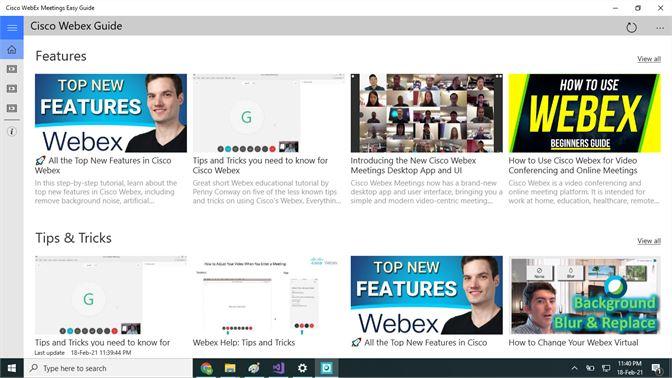Select the Webex Guide app taskbar icon
The height and width of the screenshot is (378, 672).
tap(327, 368)
